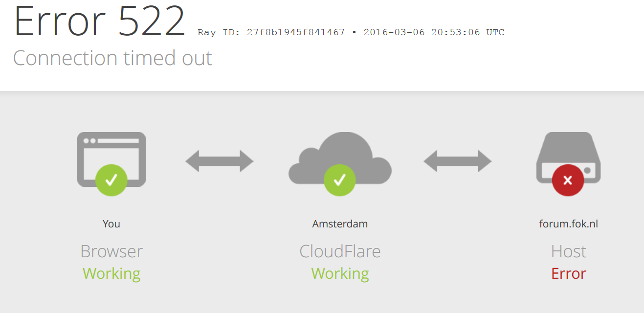Select the Error 522 heading
This screenshot has width=644, height=313.
(x=100, y=22)
